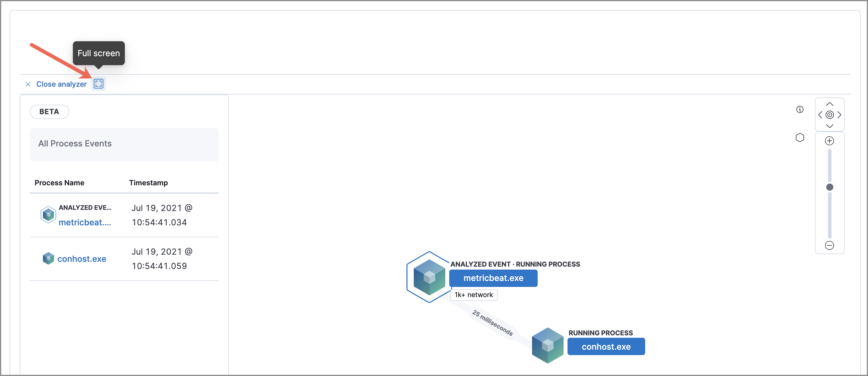Click the X icon next to Close analyzer

click(x=28, y=84)
